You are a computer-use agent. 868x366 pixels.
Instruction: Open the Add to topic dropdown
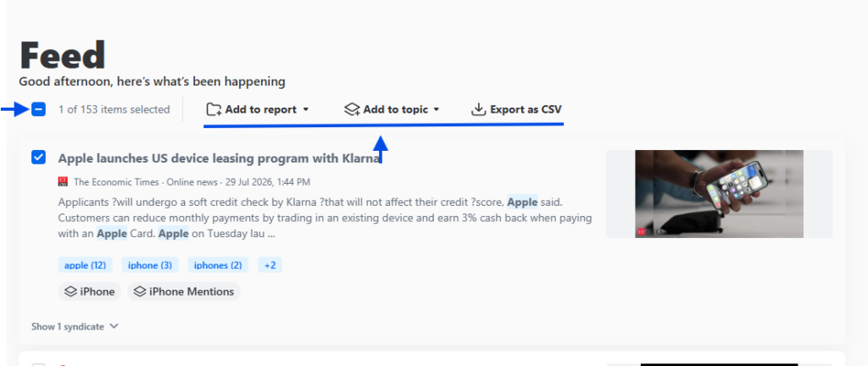[x=392, y=109]
